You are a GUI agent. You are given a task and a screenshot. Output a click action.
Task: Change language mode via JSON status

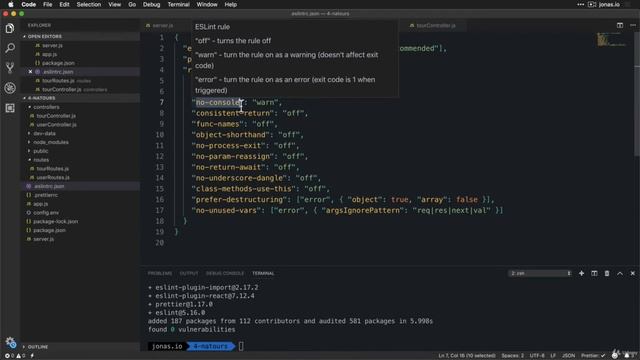568,356
